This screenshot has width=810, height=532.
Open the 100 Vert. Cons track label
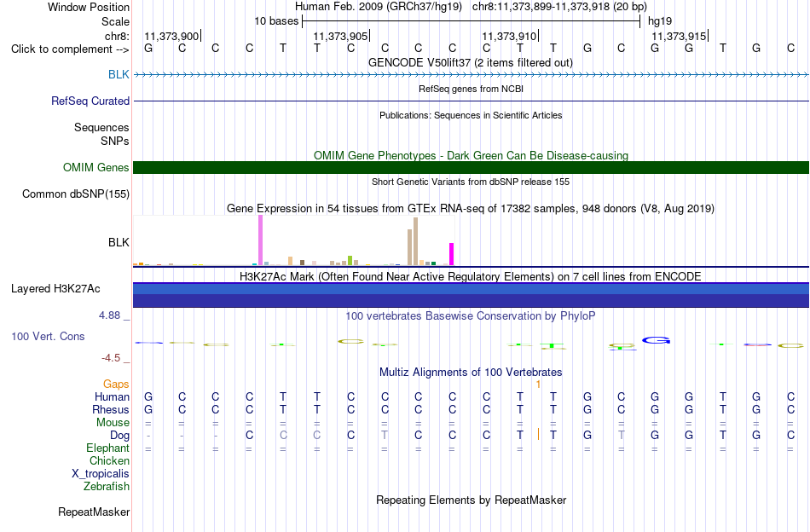click(48, 336)
